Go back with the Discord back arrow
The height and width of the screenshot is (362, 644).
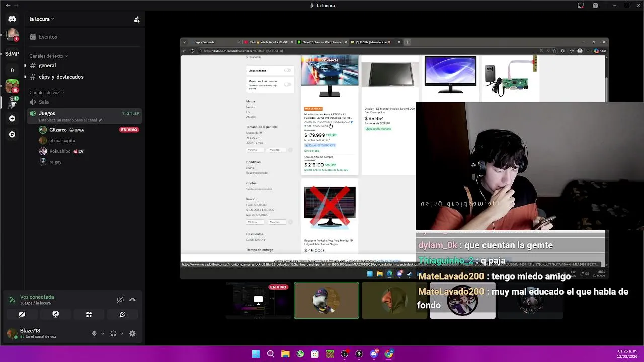coord(8,6)
